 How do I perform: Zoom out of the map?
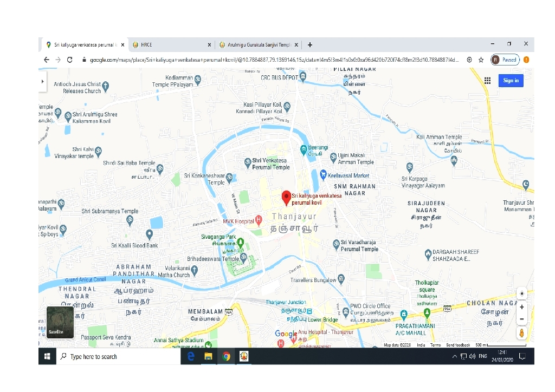click(x=521, y=319)
